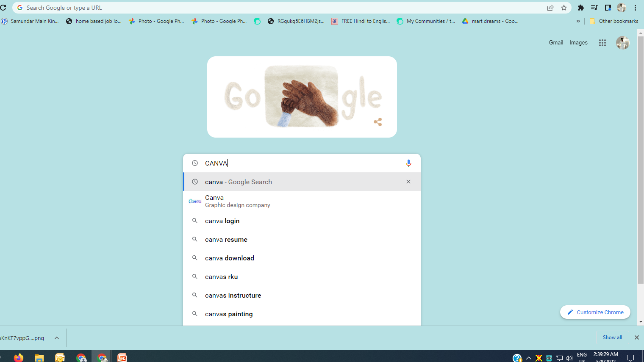Select the canva - Google Search suggestion
The width and height of the screenshot is (644, 362).
tap(302, 182)
